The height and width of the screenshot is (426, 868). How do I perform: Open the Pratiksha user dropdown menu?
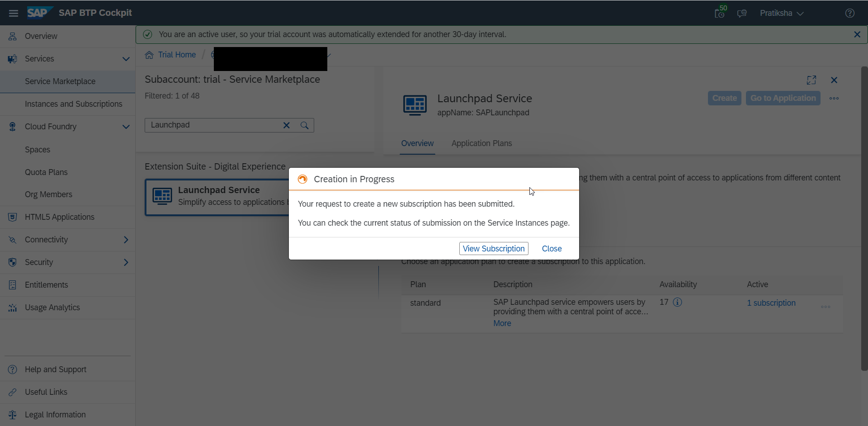(x=781, y=13)
